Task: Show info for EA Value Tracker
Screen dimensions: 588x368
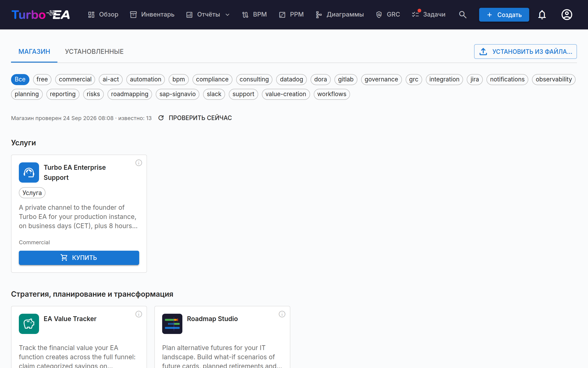Action: 139,314
